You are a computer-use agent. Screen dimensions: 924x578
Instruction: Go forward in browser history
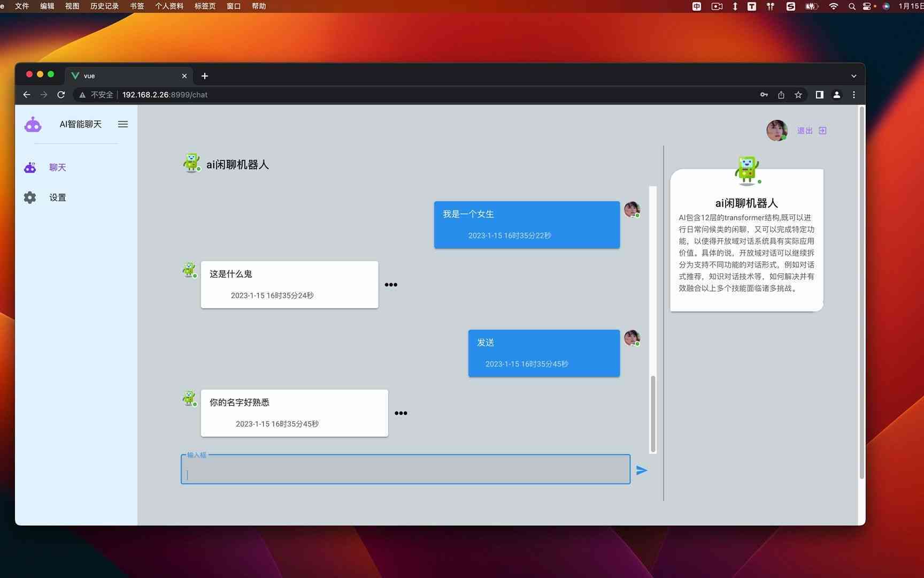pyautogui.click(x=44, y=95)
